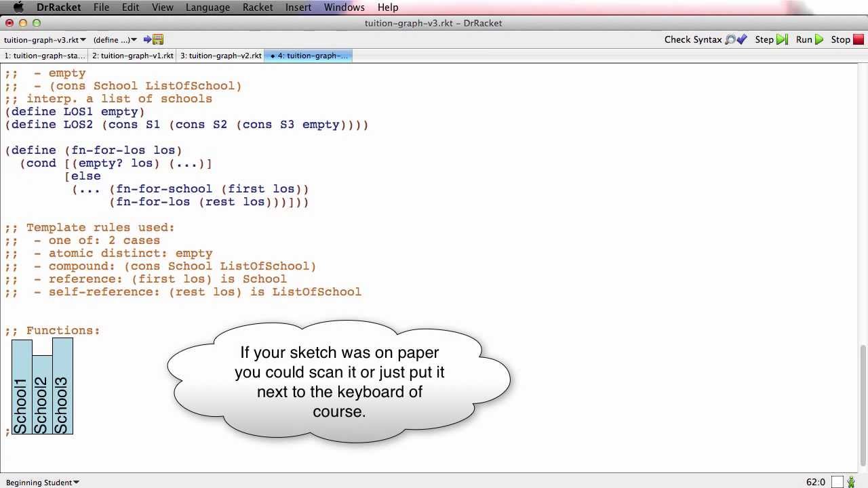Viewport: 868px width, 488px height.
Task: Click the "(cond [(empty? los) (...)]" line
Action: (116, 163)
